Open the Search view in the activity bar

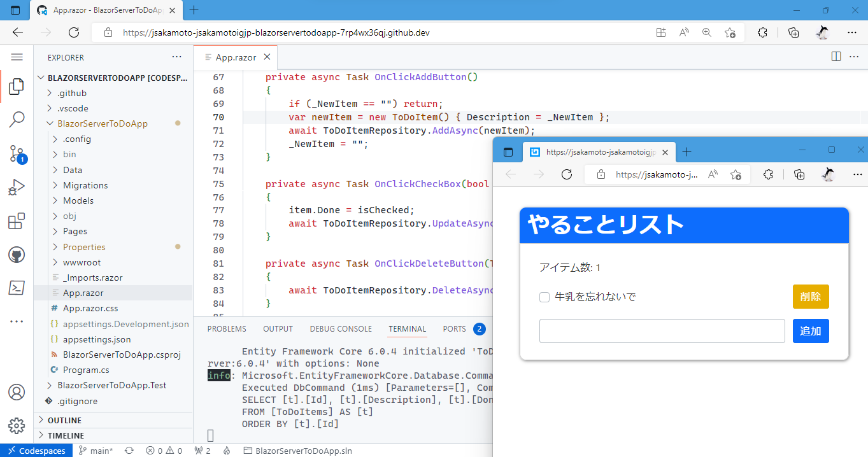click(x=16, y=119)
